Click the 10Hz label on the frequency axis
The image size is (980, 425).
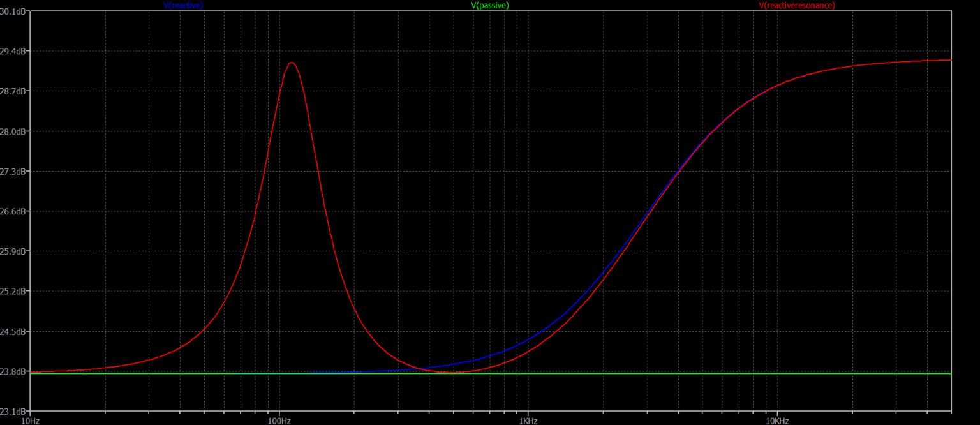[x=30, y=421]
